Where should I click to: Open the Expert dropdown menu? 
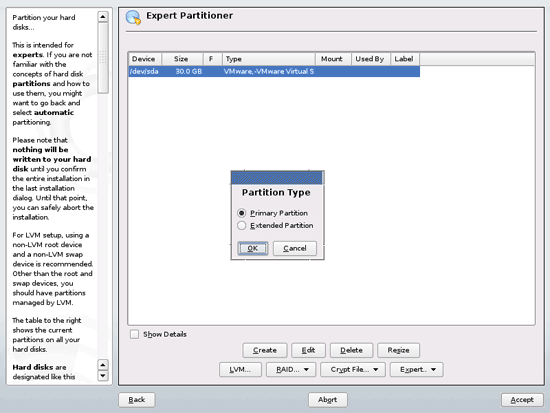pyautogui.click(x=416, y=369)
